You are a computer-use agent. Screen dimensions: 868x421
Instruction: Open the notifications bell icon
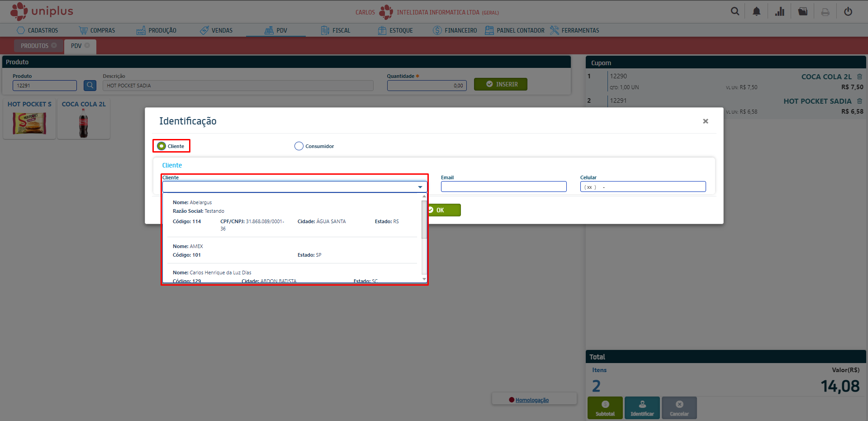click(x=756, y=11)
